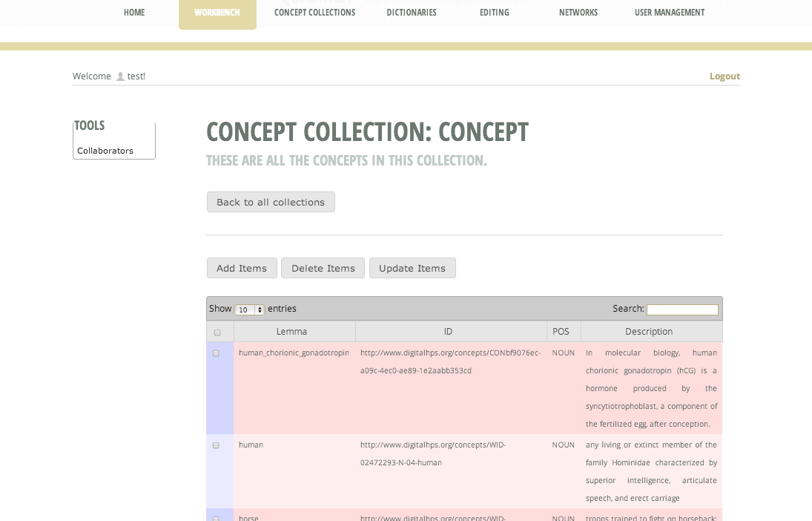Open the Editing menu item
Screen dimensions: 812x521
494,13
